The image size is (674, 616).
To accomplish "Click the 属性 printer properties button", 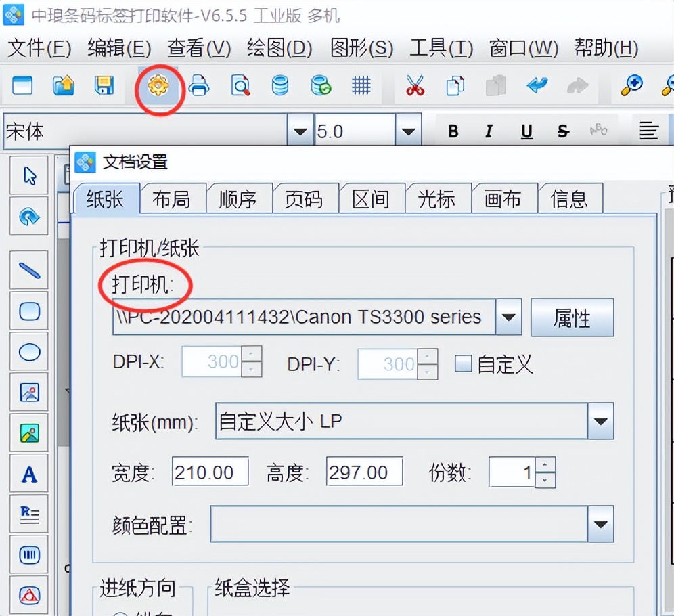I will click(572, 317).
